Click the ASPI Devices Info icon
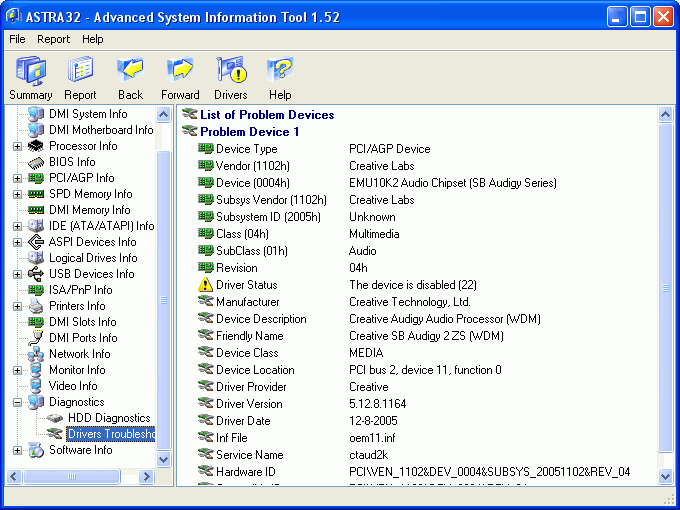This screenshot has width=680, height=510. [x=36, y=242]
